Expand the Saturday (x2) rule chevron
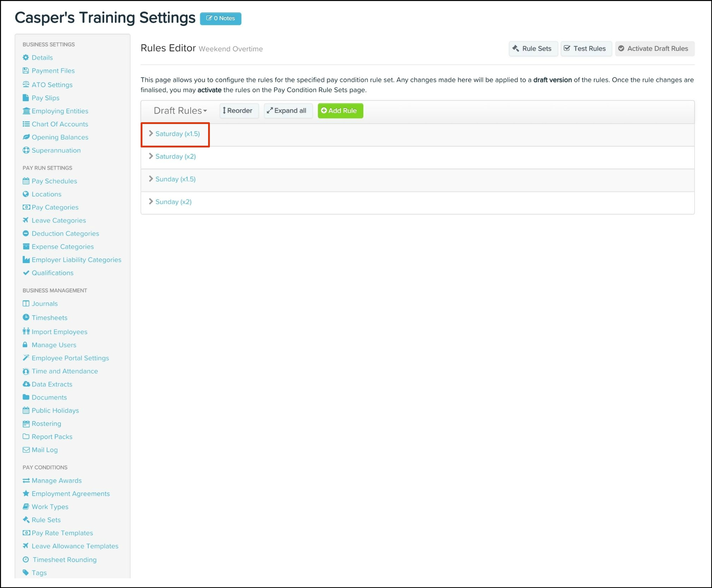Screen dimensions: 712x588 [x=151, y=156]
